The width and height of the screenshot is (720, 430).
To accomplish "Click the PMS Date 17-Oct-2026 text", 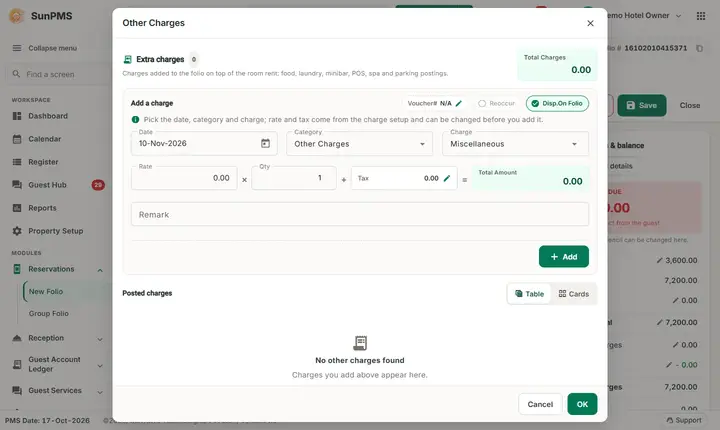I will click(x=47, y=420).
